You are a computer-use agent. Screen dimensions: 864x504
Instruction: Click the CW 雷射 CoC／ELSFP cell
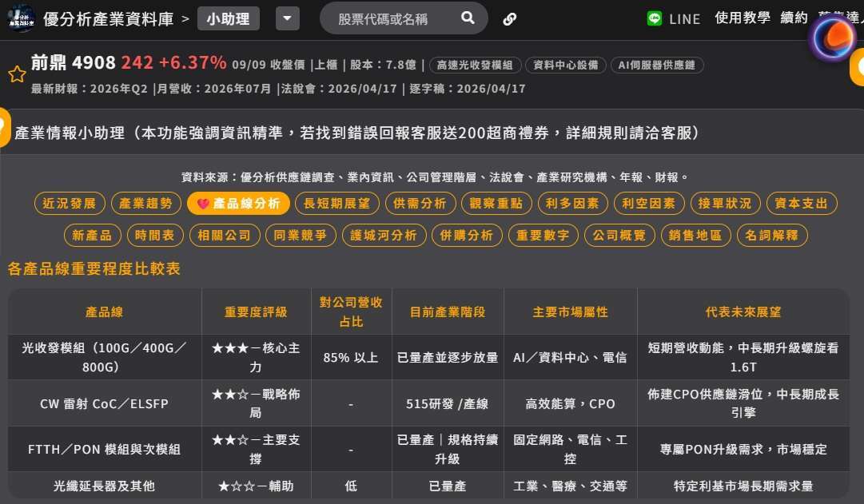point(104,403)
